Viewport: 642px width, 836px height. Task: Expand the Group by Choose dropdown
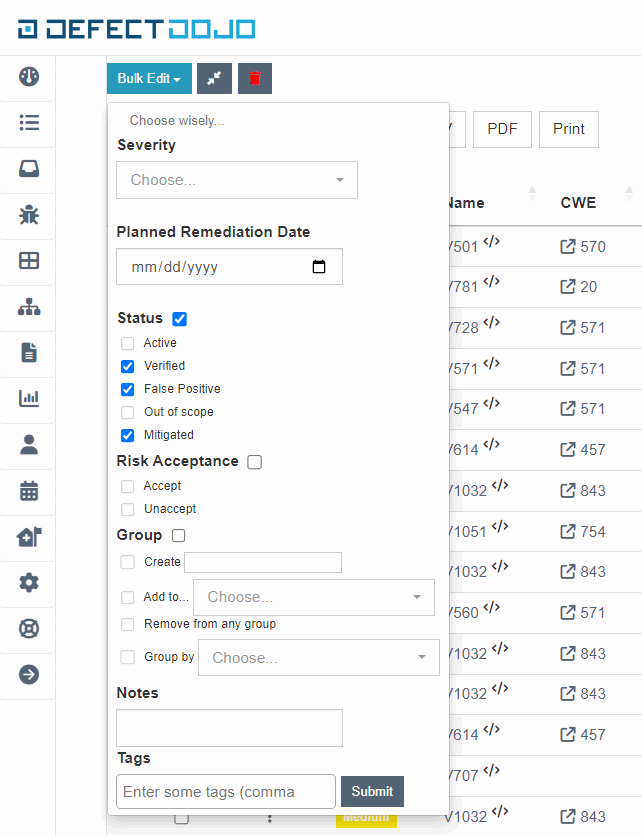pyautogui.click(x=318, y=657)
